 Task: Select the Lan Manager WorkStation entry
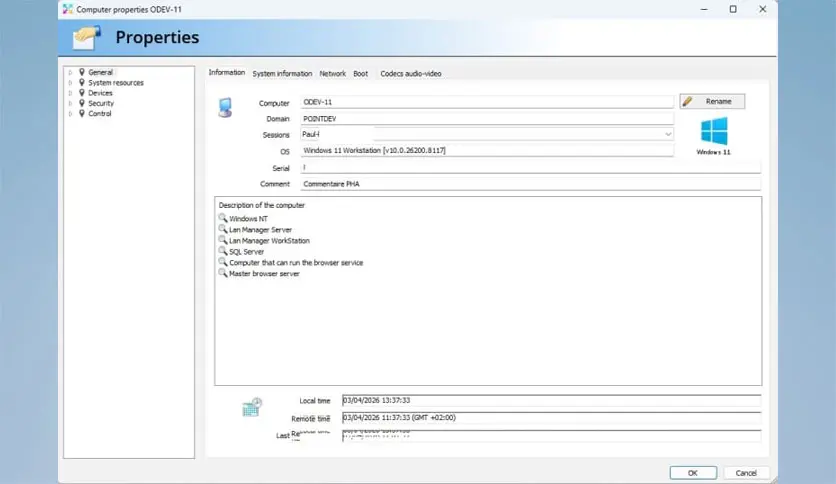(269, 240)
